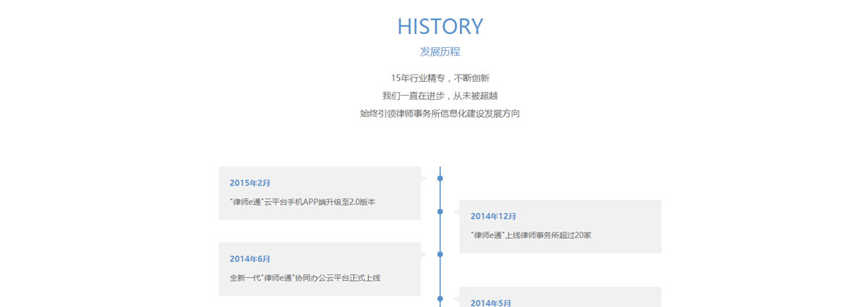
Task: Open the 2014年12月 date label
Action: [493, 216]
